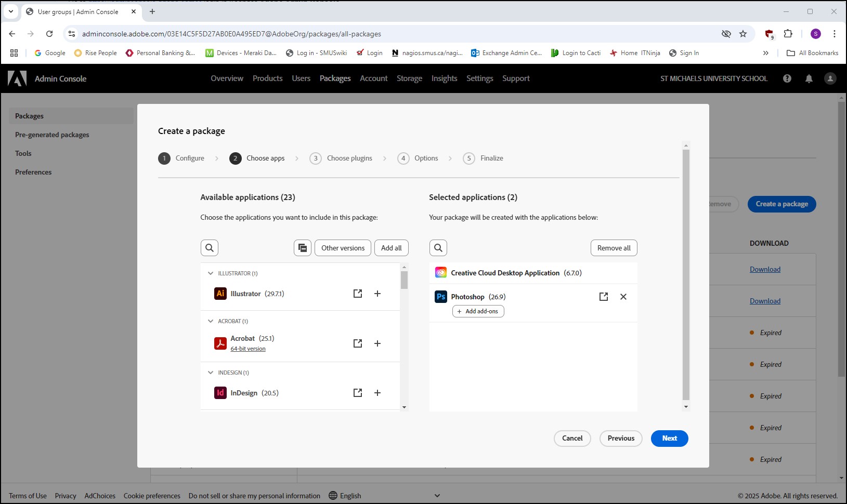The width and height of the screenshot is (847, 504).
Task: Click Add add-ons under Photoshop
Action: click(x=478, y=311)
